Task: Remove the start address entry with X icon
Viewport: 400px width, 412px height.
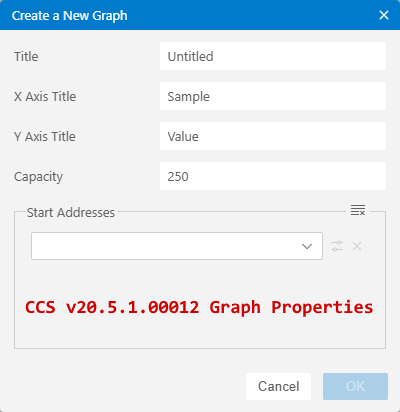Action: [x=357, y=246]
